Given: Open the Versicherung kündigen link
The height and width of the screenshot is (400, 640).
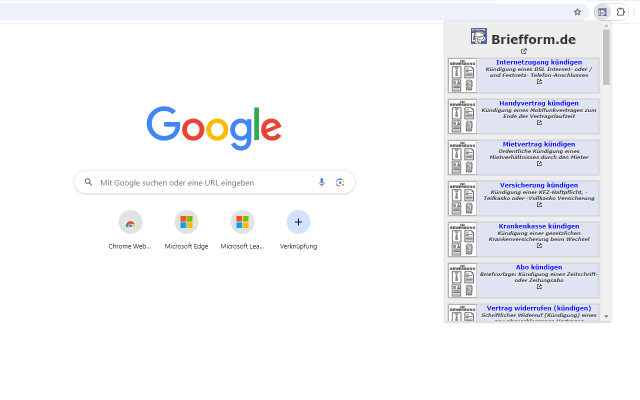Looking at the screenshot, I should tap(539, 185).
